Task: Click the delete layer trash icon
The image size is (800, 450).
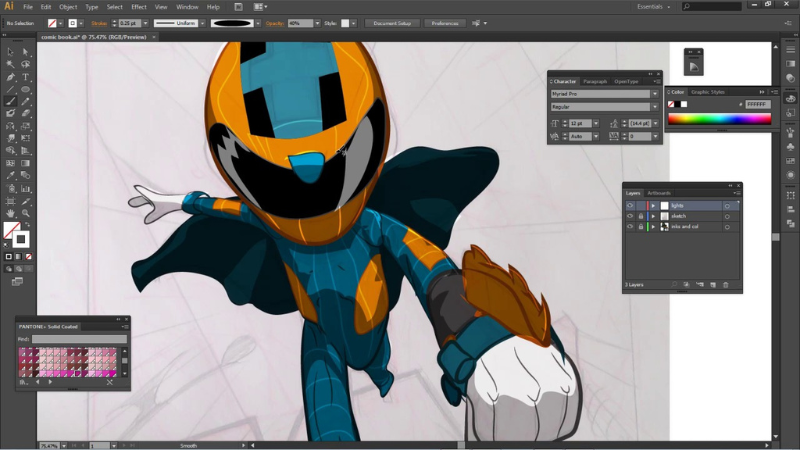Action: [726, 285]
